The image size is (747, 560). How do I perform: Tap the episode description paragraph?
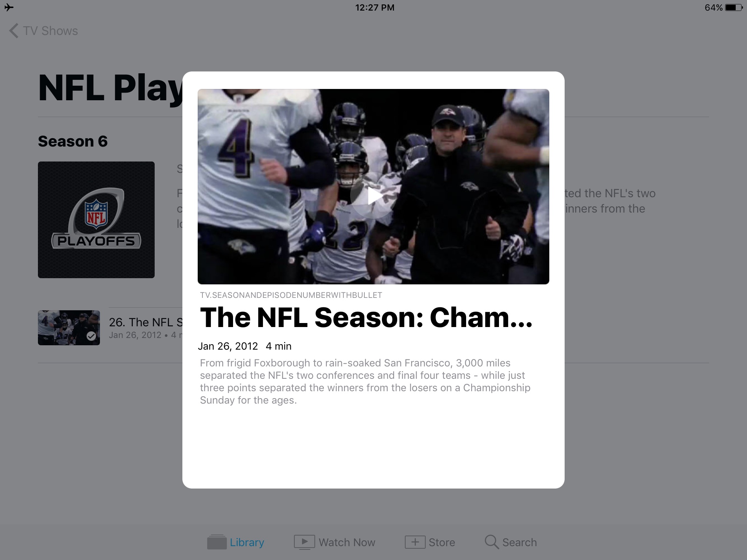[x=365, y=381]
